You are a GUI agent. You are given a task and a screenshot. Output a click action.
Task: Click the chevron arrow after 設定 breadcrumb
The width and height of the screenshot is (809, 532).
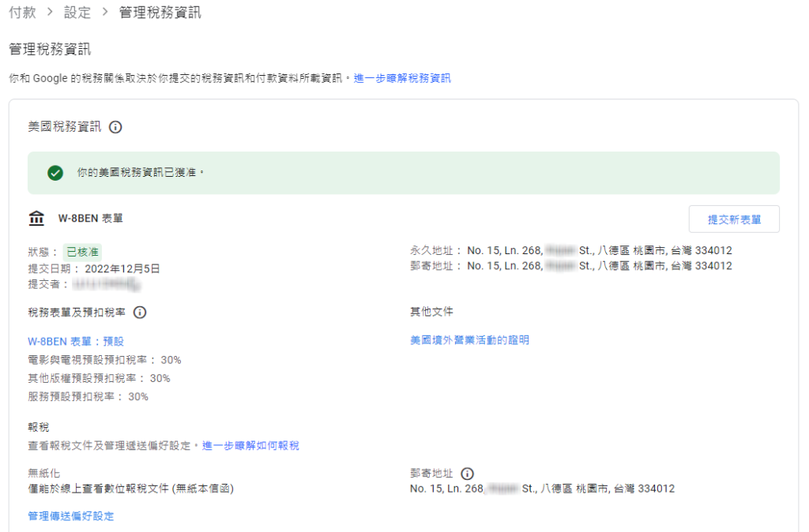pos(105,13)
